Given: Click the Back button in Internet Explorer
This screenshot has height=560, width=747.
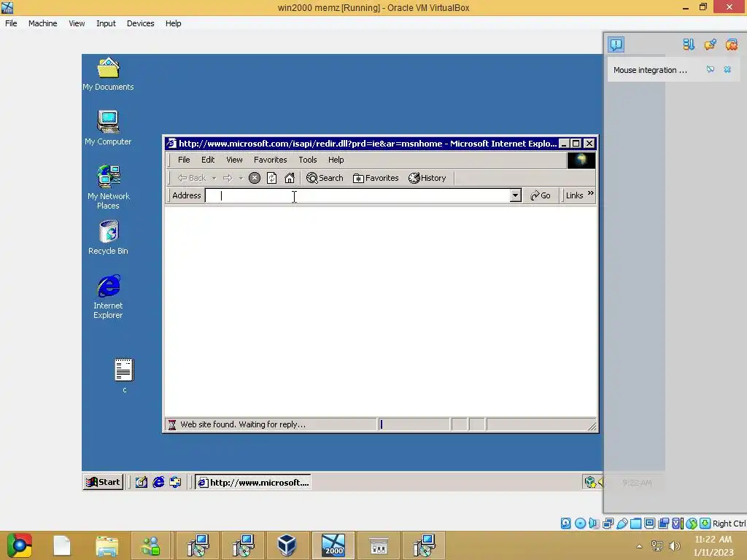Looking at the screenshot, I should pos(192,178).
